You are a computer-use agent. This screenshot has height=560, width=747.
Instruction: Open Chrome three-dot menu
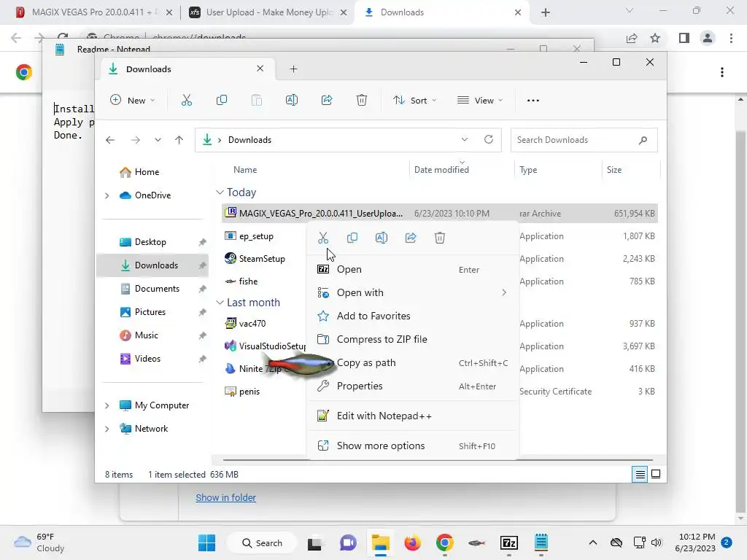coord(731,38)
